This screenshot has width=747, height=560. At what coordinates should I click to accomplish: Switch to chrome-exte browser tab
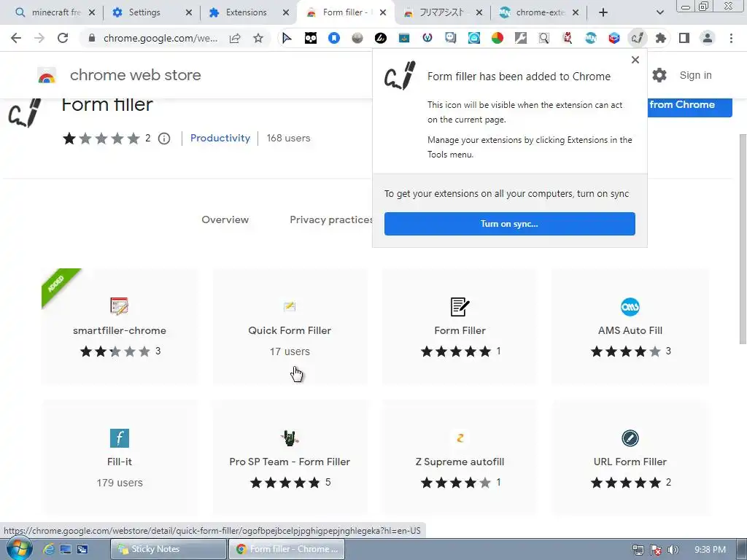click(x=539, y=12)
